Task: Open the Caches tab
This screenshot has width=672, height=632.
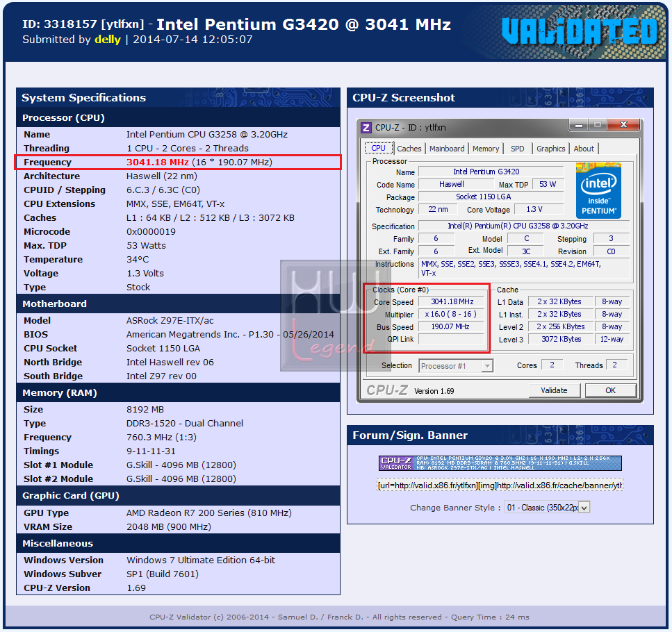Action: coord(409,149)
